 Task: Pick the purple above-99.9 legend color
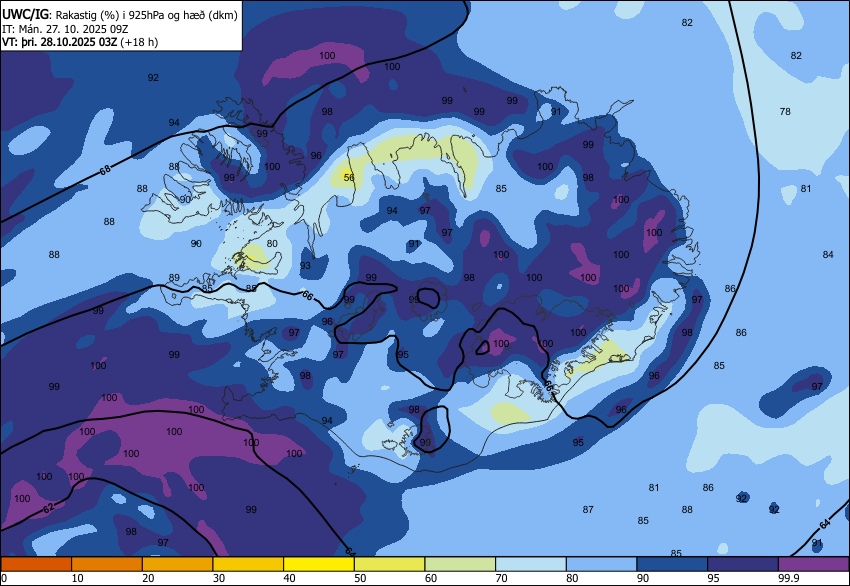(814, 564)
